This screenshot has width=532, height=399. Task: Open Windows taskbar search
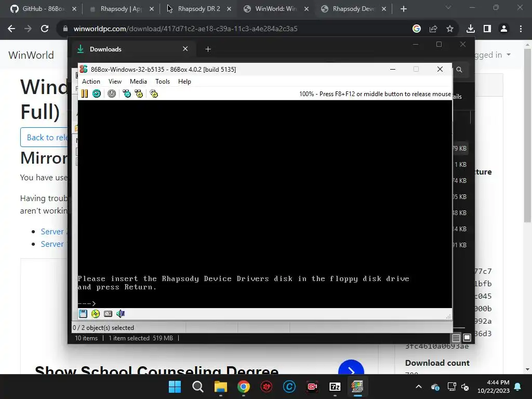[x=198, y=387]
